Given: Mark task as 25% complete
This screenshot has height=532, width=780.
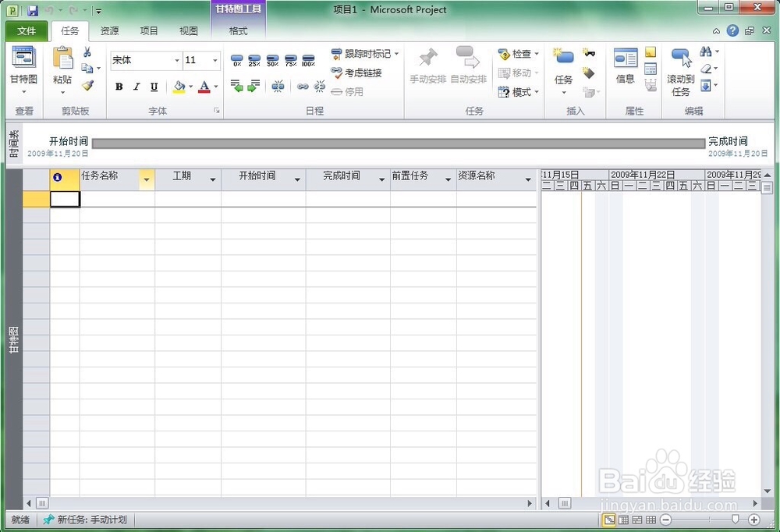Looking at the screenshot, I should [254, 61].
